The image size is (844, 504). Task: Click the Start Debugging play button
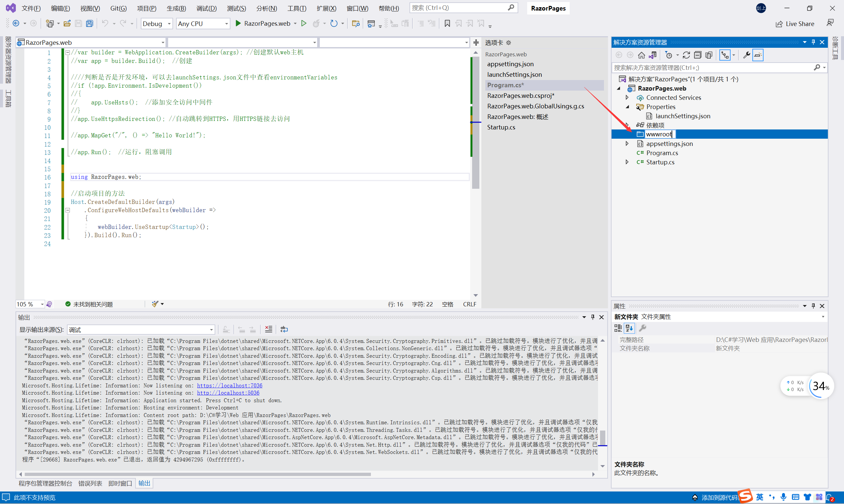point(238,23)
